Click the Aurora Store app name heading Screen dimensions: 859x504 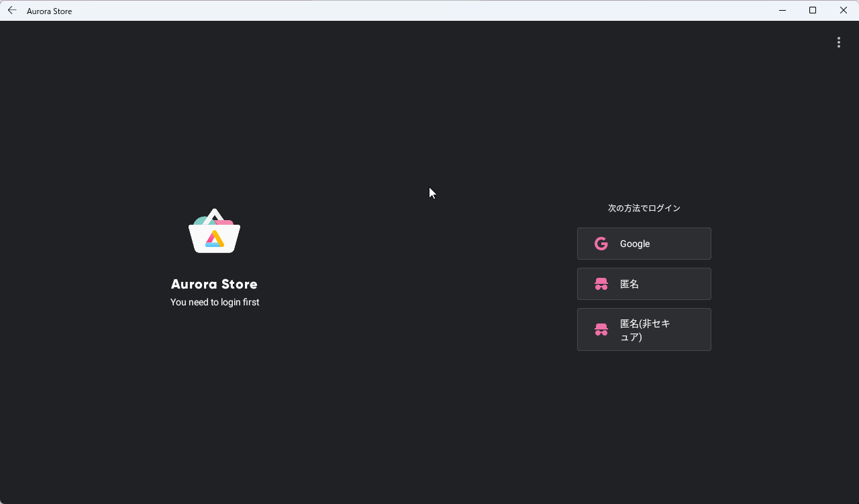215,284
